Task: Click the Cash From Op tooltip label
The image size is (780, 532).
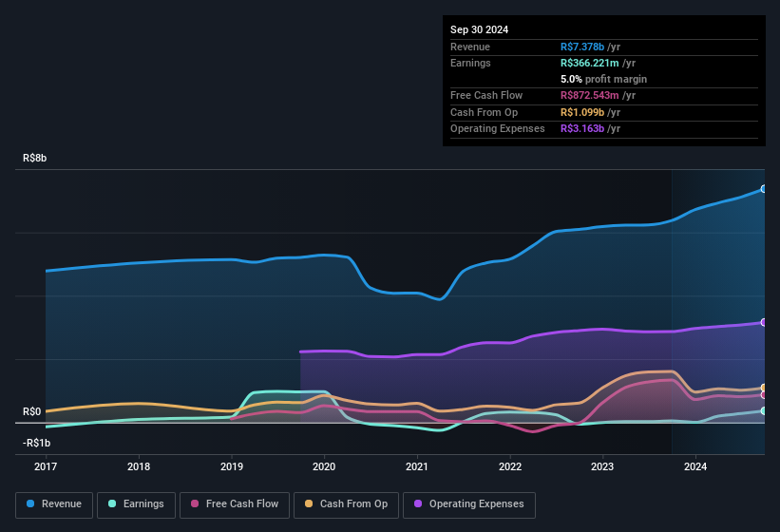Action: (484, 112)
